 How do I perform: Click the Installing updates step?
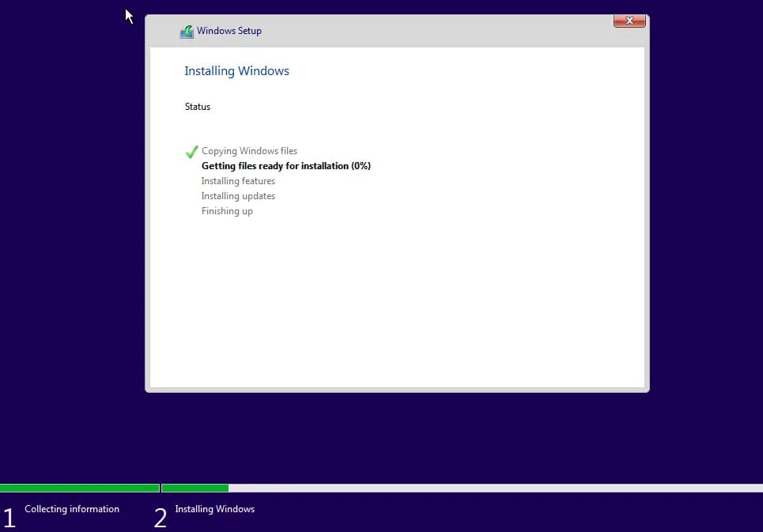[238, 196]
